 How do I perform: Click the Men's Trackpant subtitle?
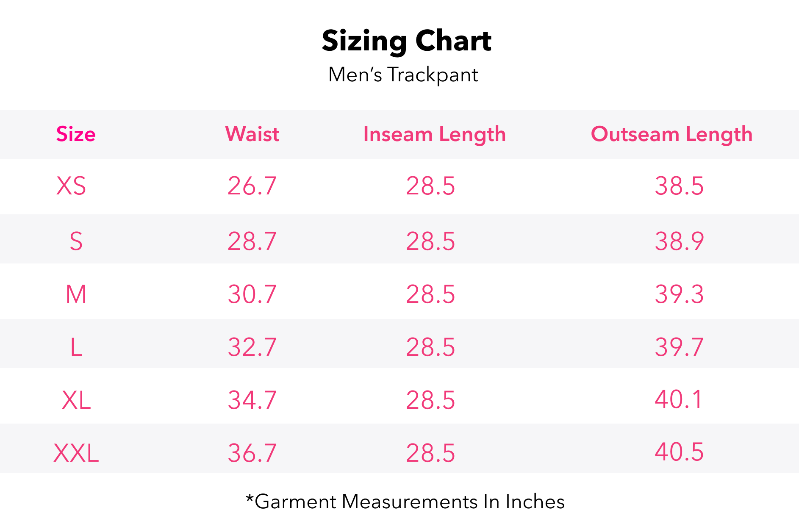403,75
